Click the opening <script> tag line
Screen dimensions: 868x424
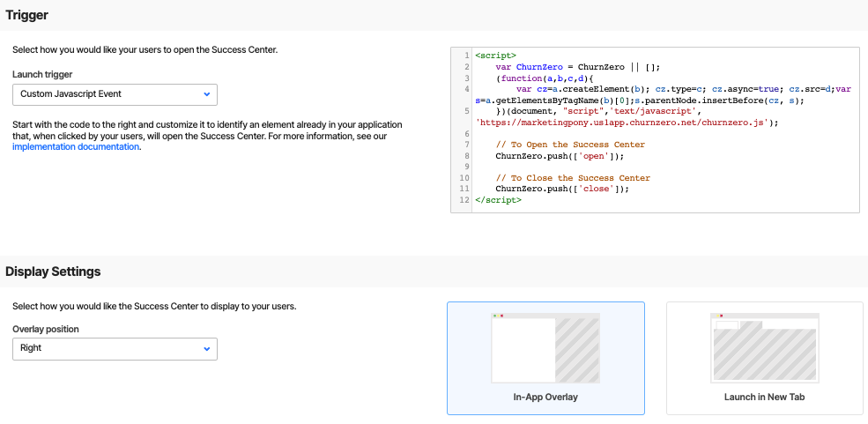click(x=495, y=56)
